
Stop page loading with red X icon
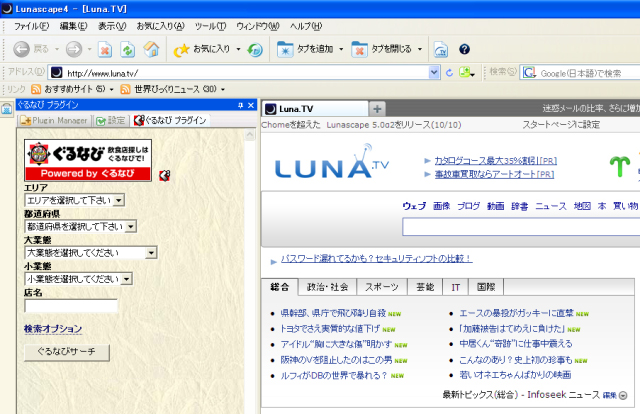click(x=105, y=50)
